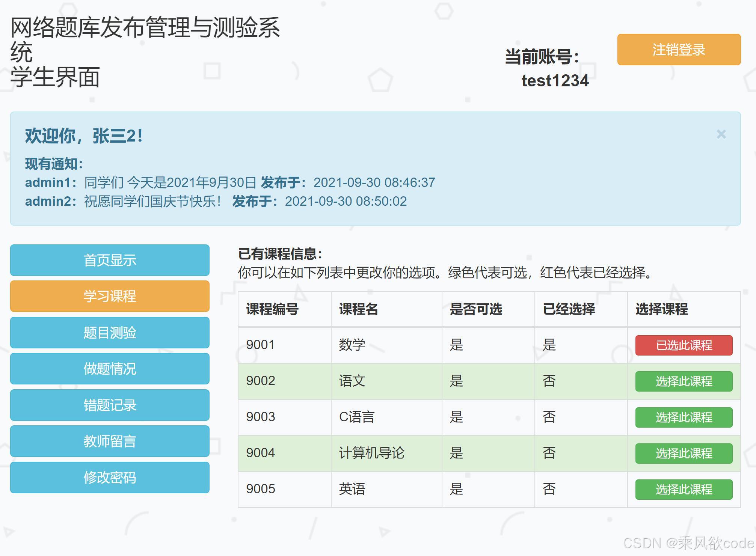Screen dimensions: 756x556
Task: Open the 教师留言 teacher messages section
Action: click(110, 441)
